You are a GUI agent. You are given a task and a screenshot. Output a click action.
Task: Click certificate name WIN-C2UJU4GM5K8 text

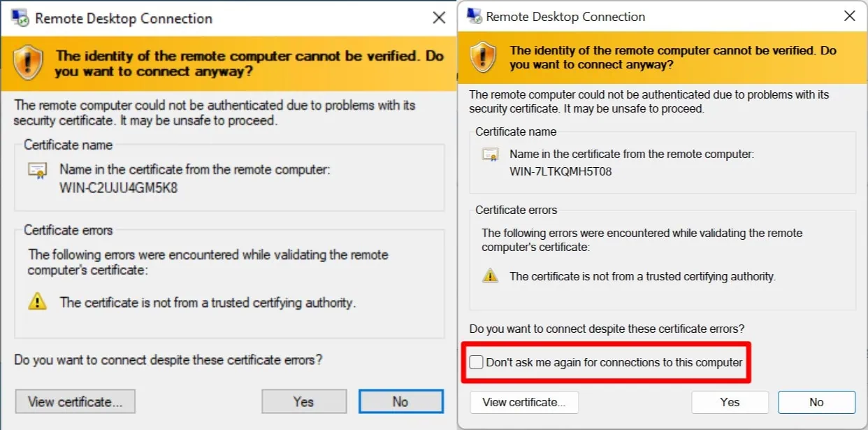click(119, 188)
